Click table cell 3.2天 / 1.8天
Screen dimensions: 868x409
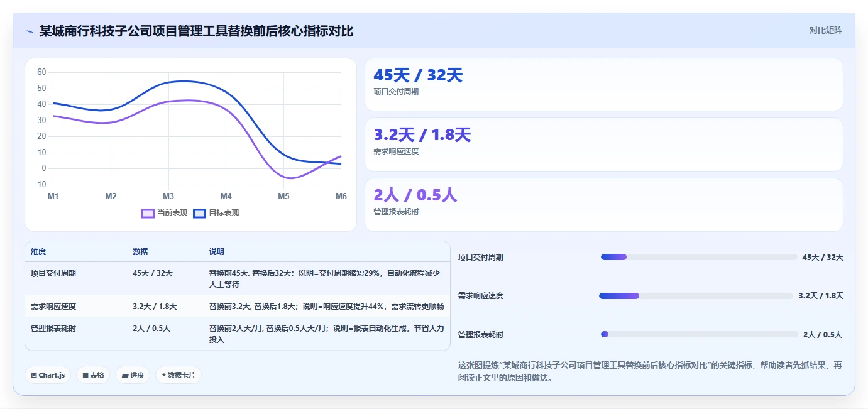155,307
